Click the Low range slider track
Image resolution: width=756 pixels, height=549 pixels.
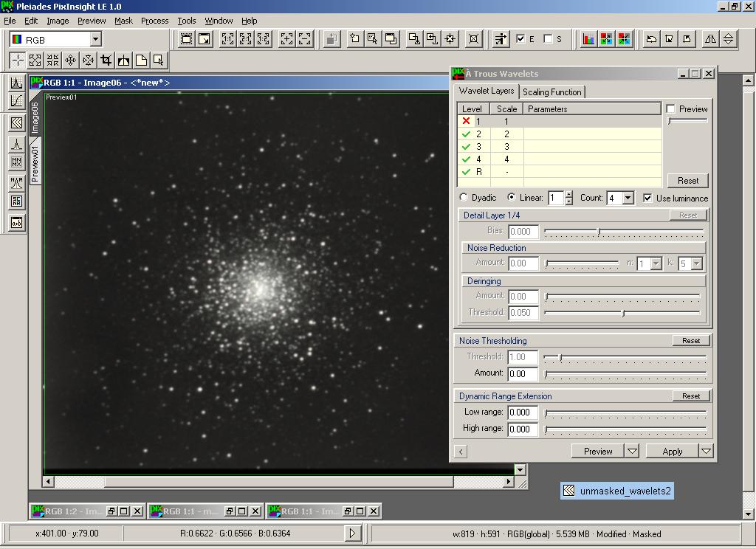tap(625, 412)
